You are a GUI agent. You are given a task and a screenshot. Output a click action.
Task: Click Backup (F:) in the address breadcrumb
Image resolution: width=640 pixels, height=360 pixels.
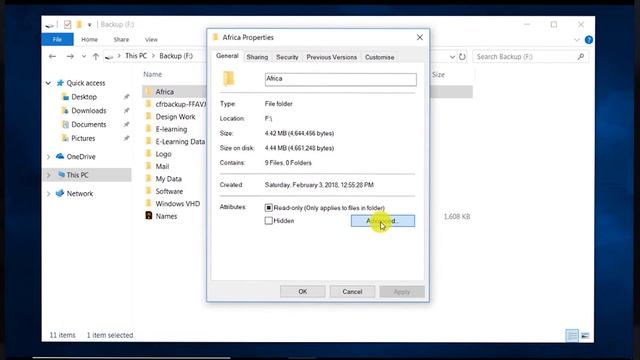tap(176, 56)
